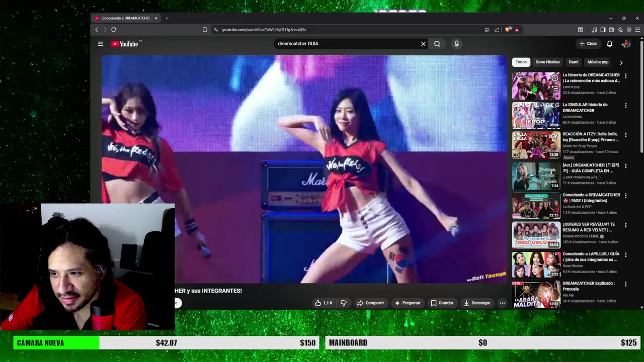
Task: Click the address bar URL youtube.com/watch
Action: point(264,30)
